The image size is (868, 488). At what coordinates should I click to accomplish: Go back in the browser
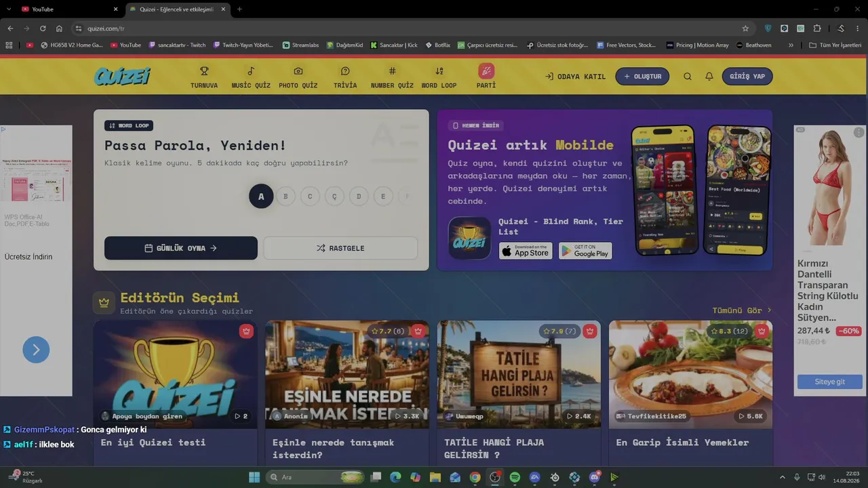[10, 28]
